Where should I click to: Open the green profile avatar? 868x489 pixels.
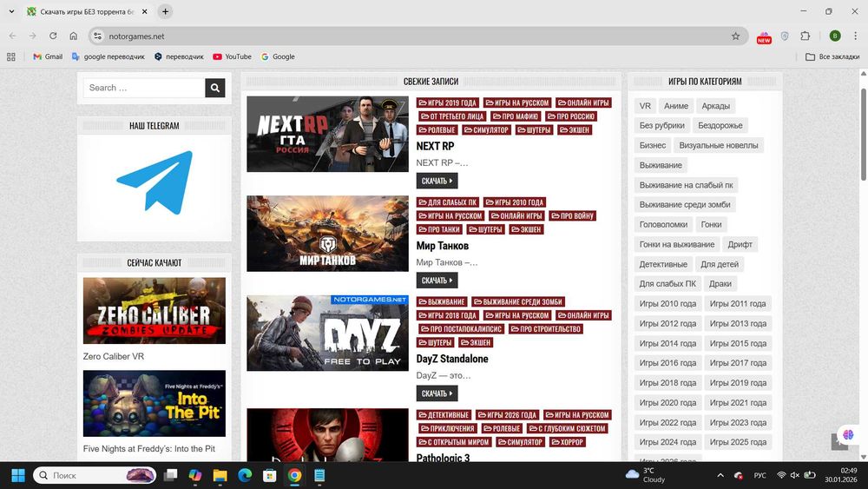coord(835,36)
